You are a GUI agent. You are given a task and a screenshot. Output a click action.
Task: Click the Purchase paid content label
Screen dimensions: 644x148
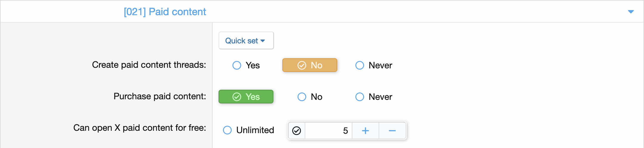[x=160, y=96]
